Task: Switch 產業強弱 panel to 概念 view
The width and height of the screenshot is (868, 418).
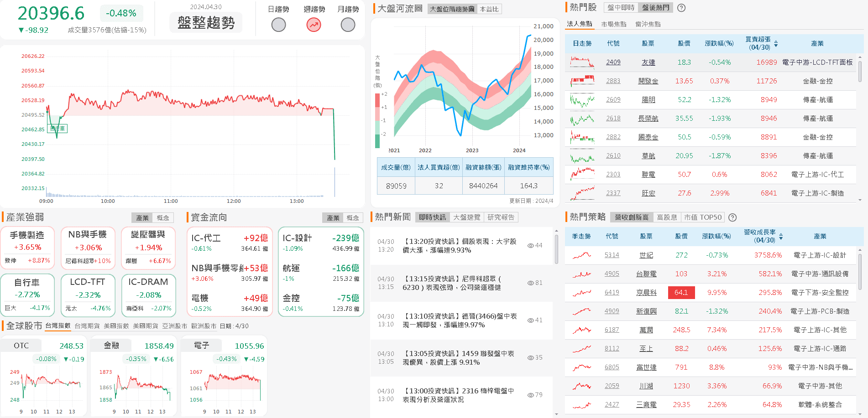Action: click(163, 217)
